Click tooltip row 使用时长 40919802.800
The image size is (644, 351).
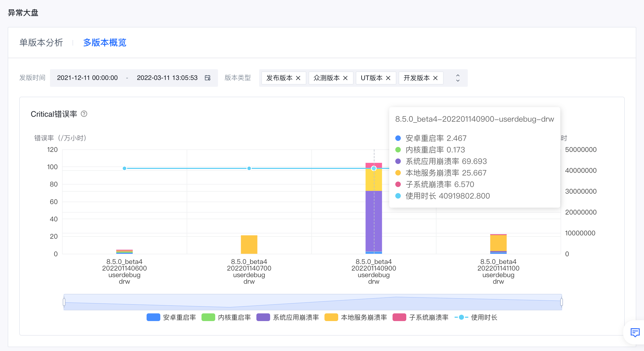[x=443, y=196]
